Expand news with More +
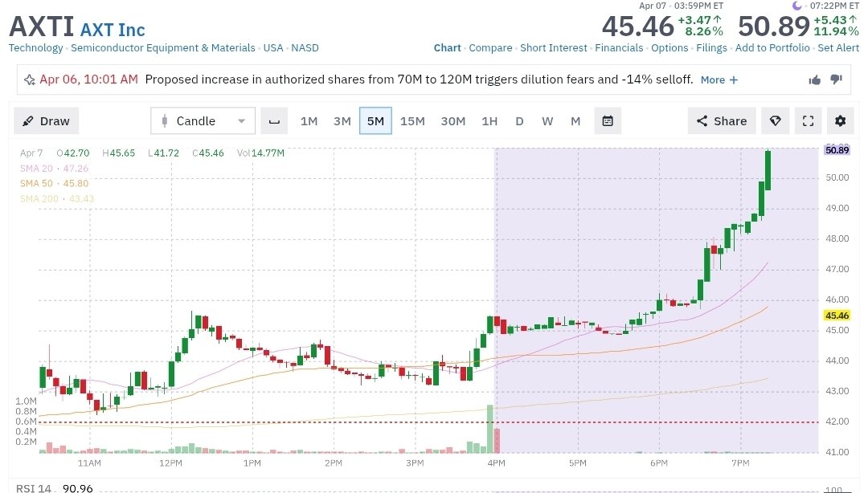The width and height of the screenshot is (868, 493). 719,79
